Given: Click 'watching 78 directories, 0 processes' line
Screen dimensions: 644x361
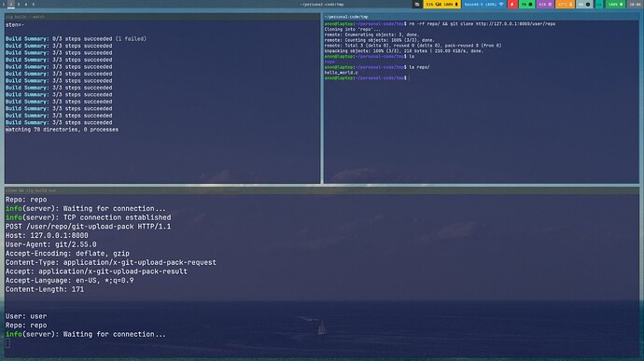Looking at the screenshot, I should [62, 130].
